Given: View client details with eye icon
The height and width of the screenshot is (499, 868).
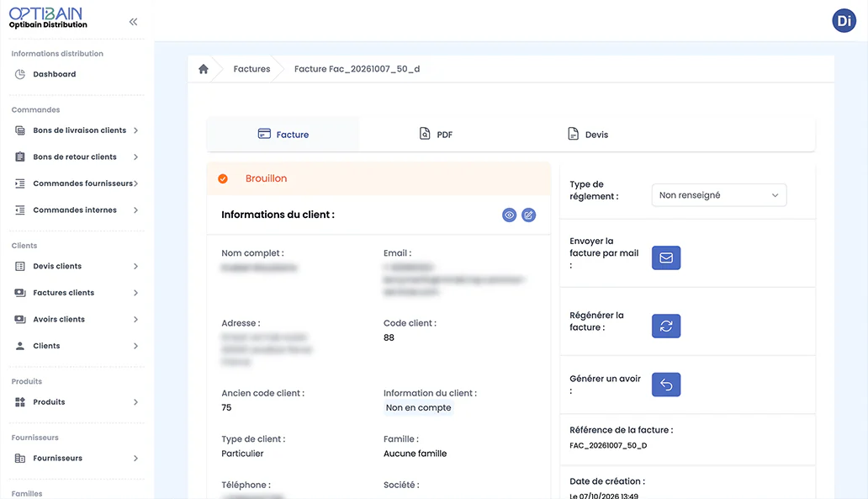Looking at the screenshot, I should (x=510, y=215).
